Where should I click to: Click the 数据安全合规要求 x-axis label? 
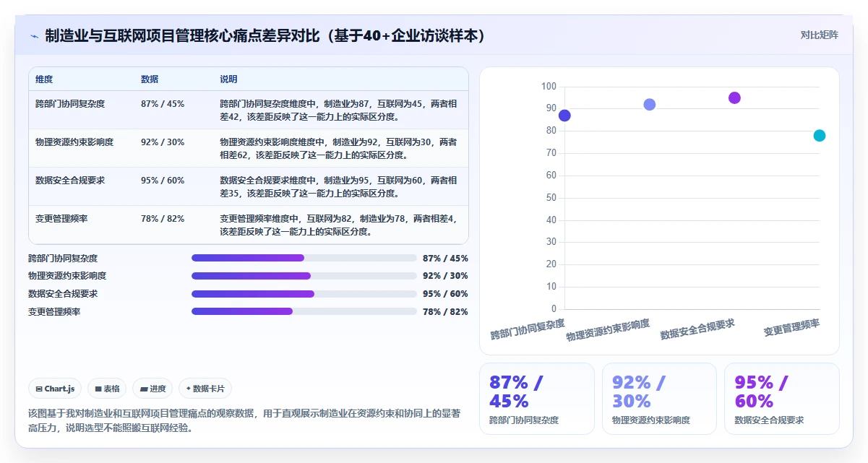[x=697, y=329]
